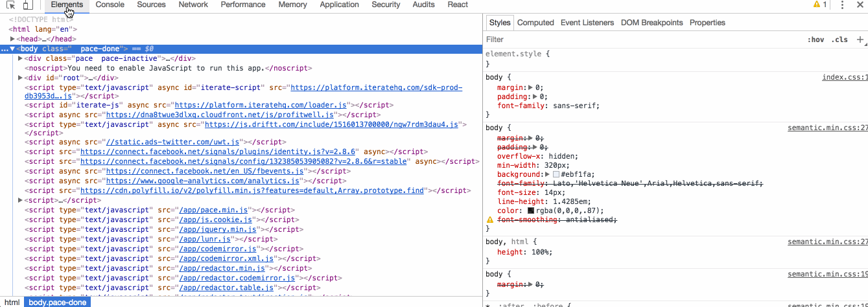868x307 pixels.
Task: Toggle the device toolbar icon
Action: (x=28, y=5)
